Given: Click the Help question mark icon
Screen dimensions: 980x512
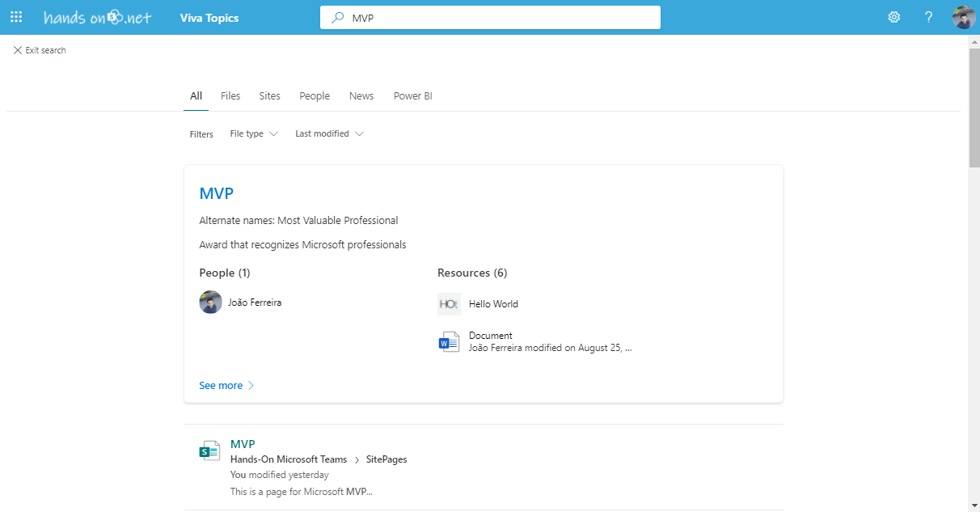Looking at the screenshot, I should [x=927, y=16].
